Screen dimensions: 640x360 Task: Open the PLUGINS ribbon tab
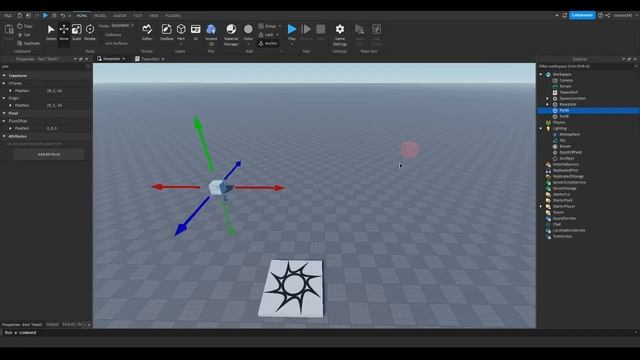pos(173,16)
